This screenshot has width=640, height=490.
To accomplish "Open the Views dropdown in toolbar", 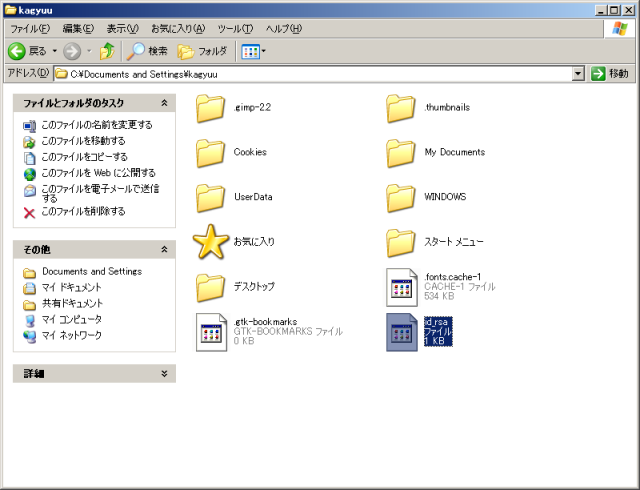I will [x=254, y=51].
